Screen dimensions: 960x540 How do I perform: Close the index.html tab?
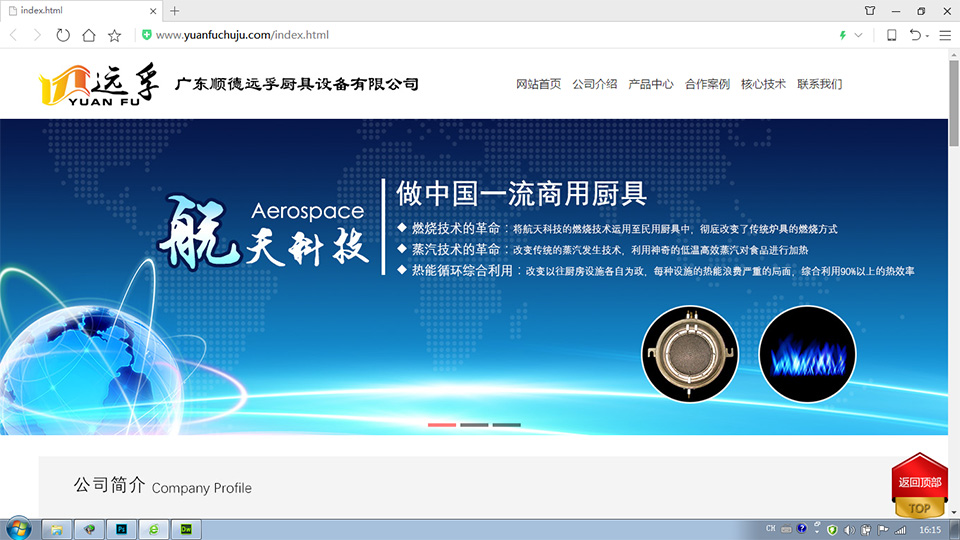pyautogui.click(x=153, y=11)
